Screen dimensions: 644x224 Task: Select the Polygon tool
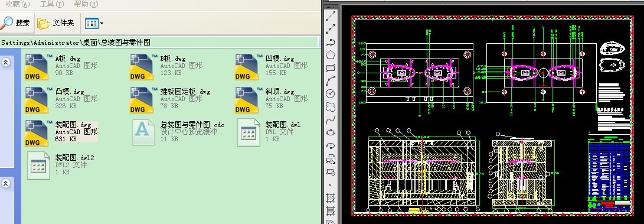point(330,55)
